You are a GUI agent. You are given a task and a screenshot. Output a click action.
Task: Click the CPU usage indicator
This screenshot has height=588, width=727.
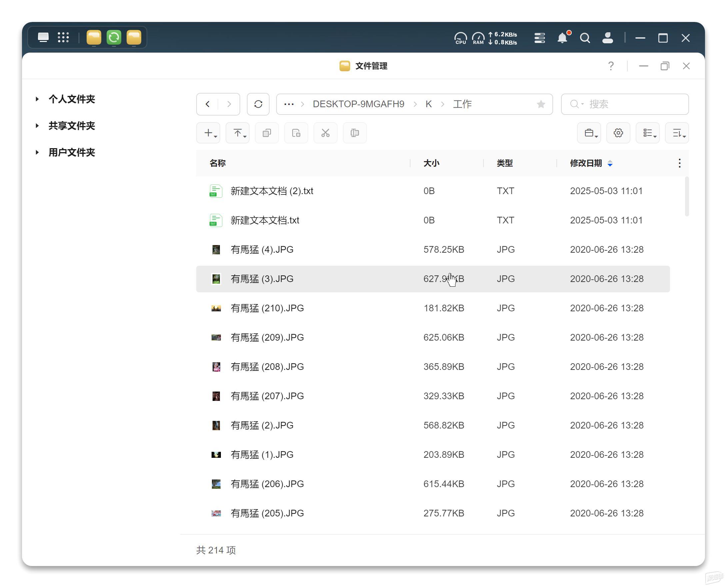point(460,38)
